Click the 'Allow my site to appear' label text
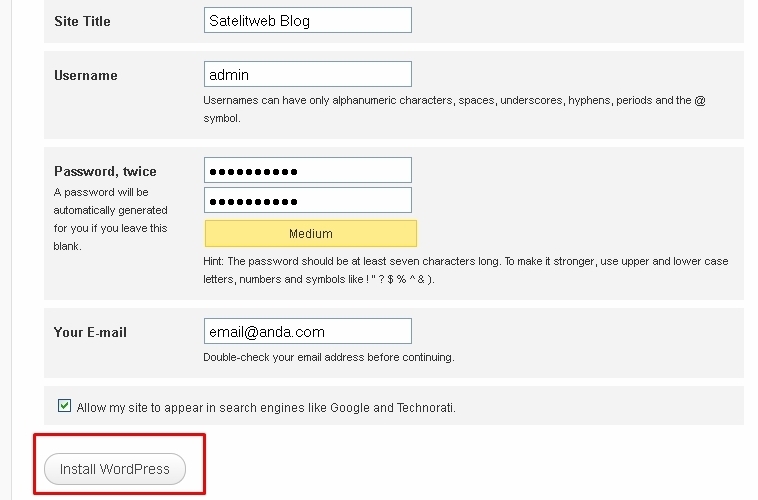Image resolution: width=758 pixels, height=500 pixels. point(266,408)
